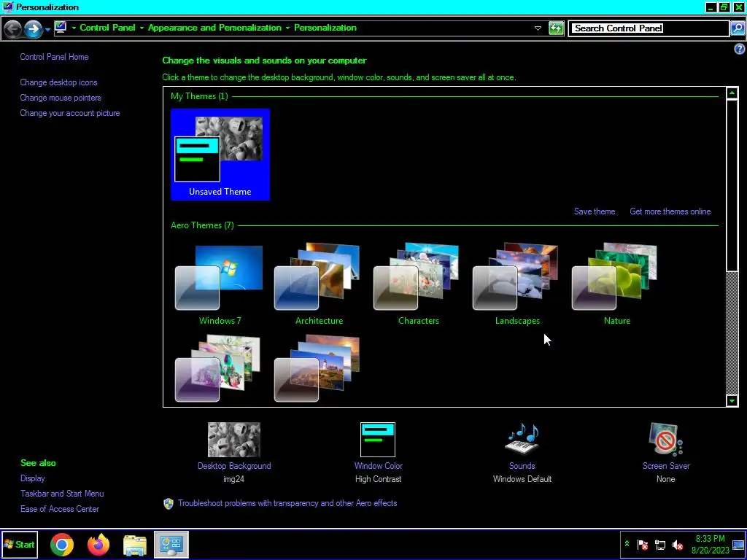Viewport: 747px width, 560px height.
Task: Click the theme list scrollbar thumb
Action: click(732, 185)
